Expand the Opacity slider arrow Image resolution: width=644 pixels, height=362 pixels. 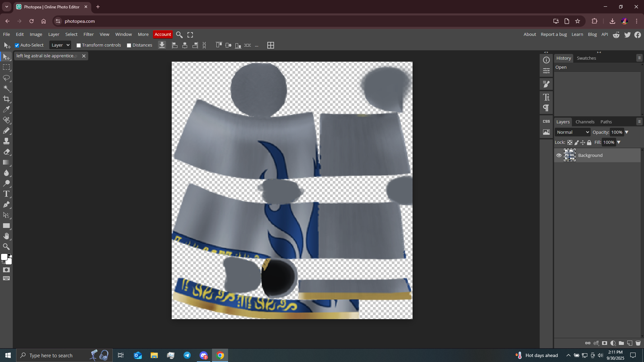tap(627, 132)
